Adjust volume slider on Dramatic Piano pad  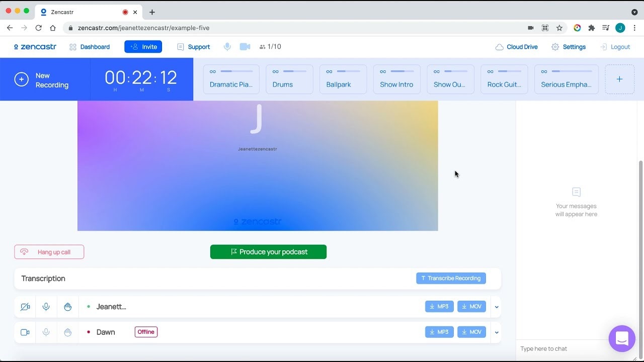(x=236, y=71)
